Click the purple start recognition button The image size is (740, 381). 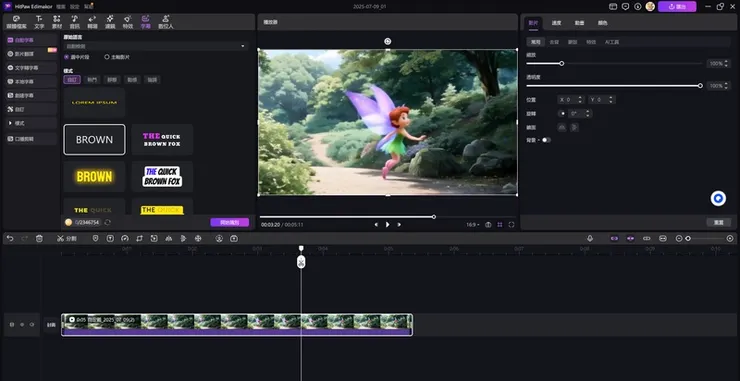(229, 222)
